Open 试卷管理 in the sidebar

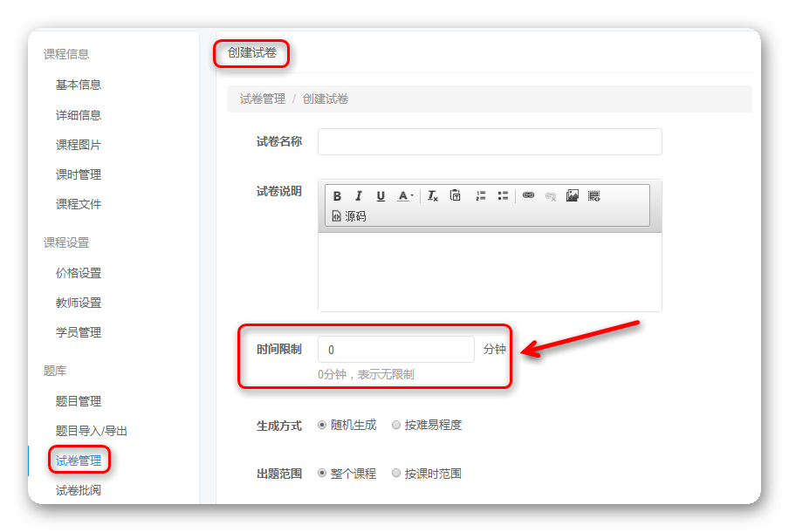tap(79, 460)
